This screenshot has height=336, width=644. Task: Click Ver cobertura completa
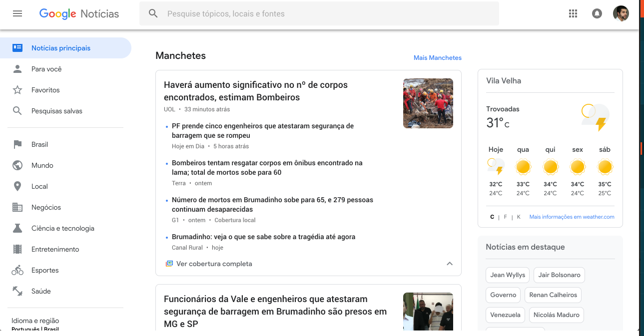pos(214,264)
